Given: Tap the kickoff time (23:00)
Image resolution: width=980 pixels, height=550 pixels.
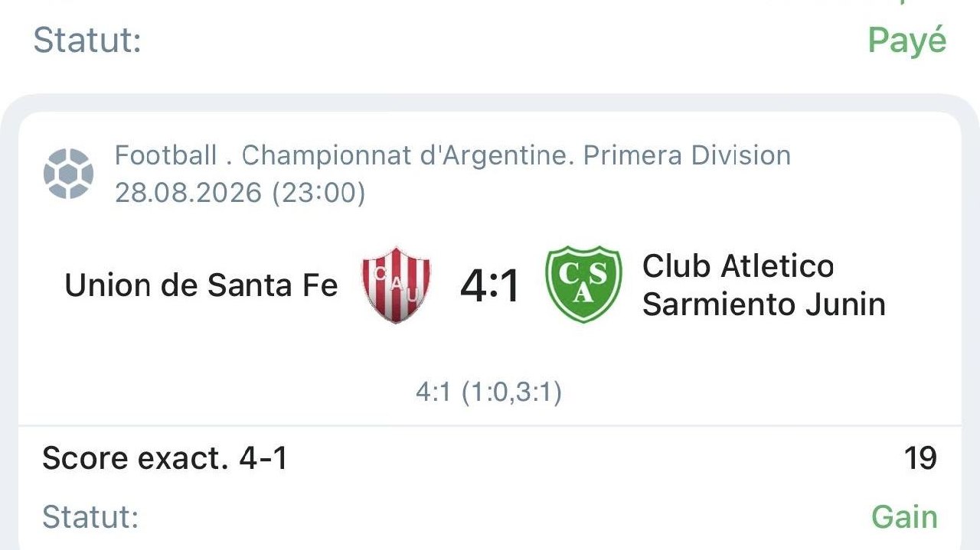Looking at the screenshot, I should pos(318,193).
